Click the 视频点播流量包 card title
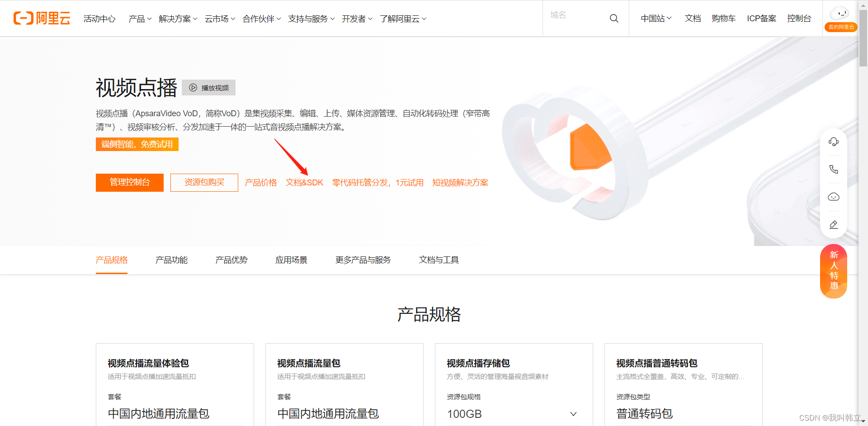 click(309, 363)
